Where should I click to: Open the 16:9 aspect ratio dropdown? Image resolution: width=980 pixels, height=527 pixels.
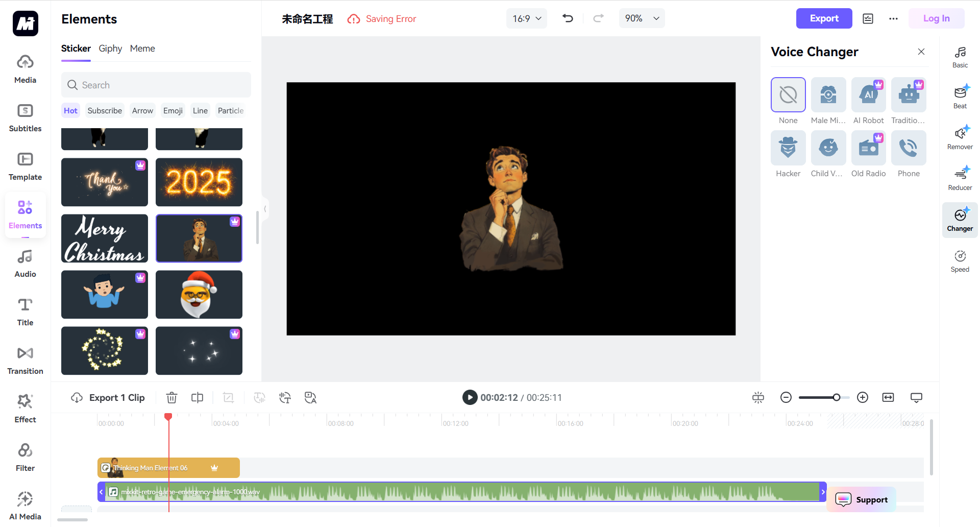click(x=526, y=18)
